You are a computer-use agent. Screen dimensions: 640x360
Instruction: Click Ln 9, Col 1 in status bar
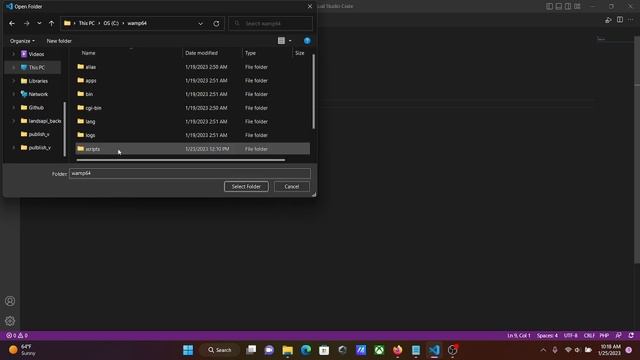tap(518, 336)
